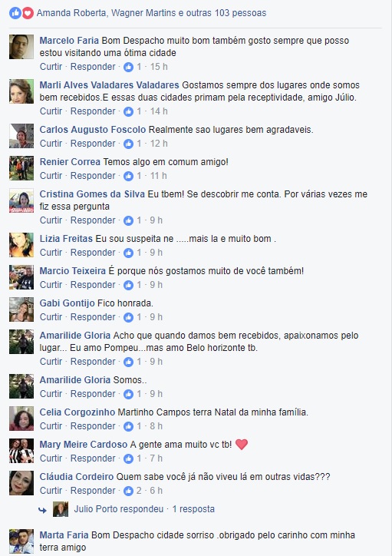The height and width of the screenshot is (556, 392).
Task: Open Renier Correa's profile picture
Action: (21, 168)
